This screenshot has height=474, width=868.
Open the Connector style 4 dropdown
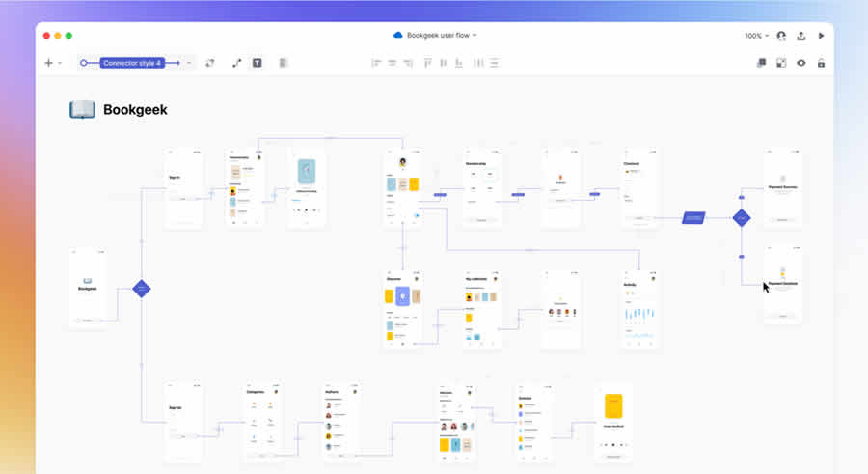(x=189, y=63)
